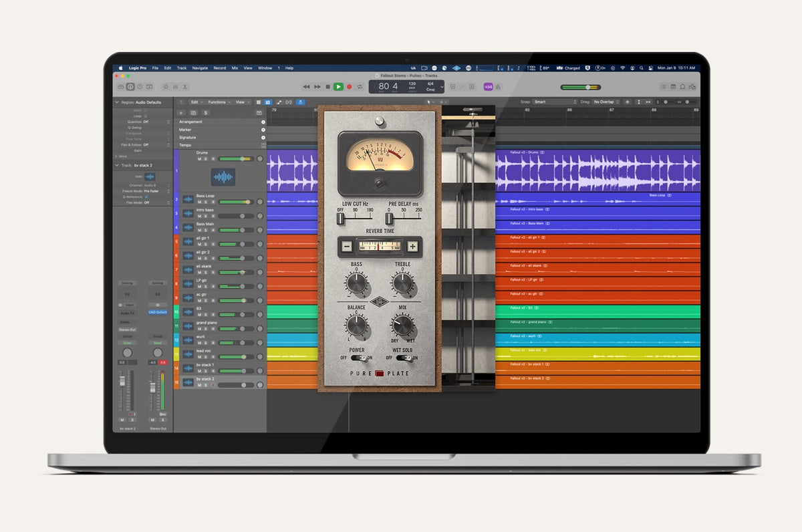Open the Functions dropdown in Tracks toolbar
802x532 pixels.
(x=219, y=102)
